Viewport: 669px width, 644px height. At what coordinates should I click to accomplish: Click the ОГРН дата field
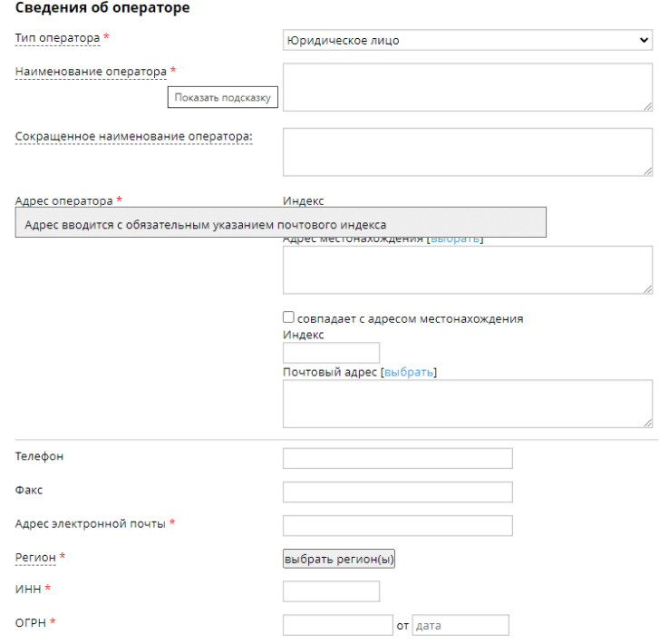[461, 625]
